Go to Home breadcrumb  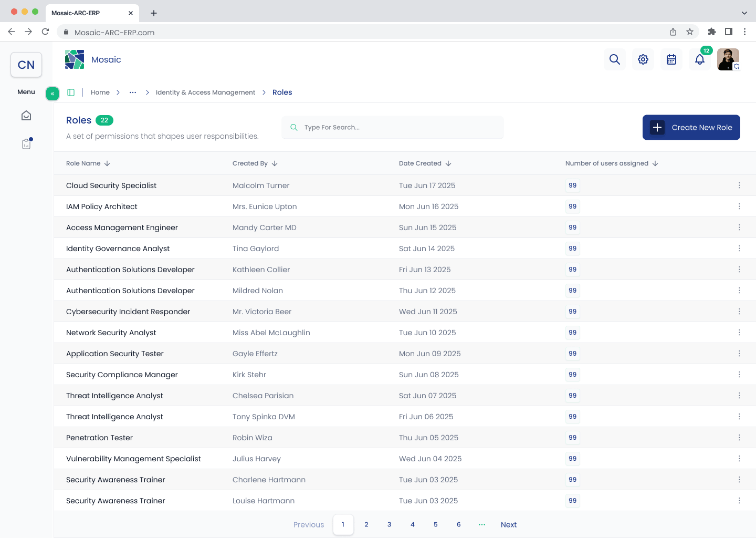[x=100, y=92]
